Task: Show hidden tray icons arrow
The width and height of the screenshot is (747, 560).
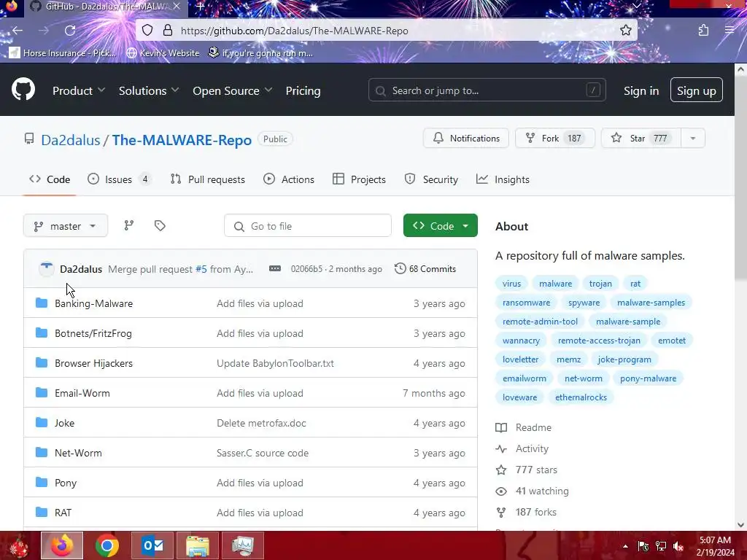Action: pyautogui.click(x=625, y=546)
